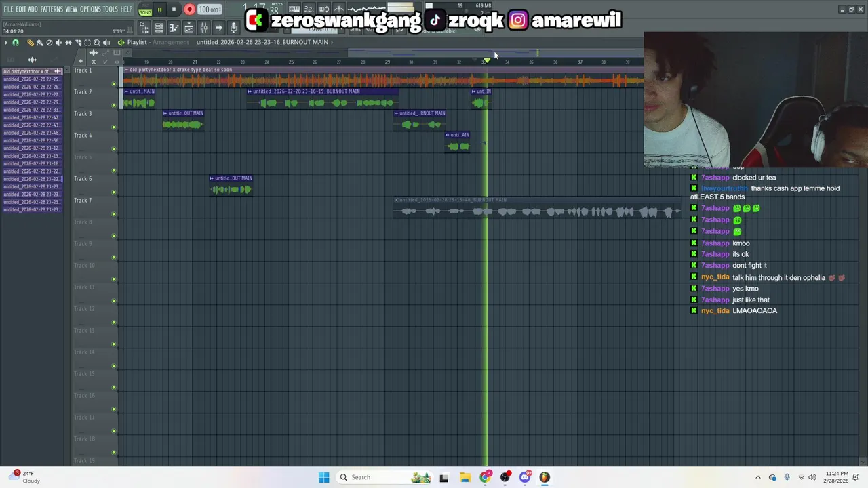Toggle mute on Track 2

click(x=113, y=105)
